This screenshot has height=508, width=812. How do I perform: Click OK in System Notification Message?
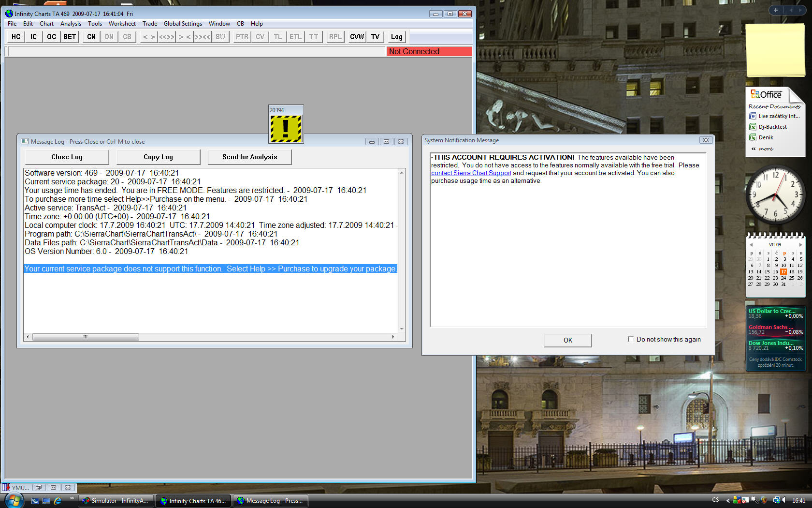coord(567,340)
